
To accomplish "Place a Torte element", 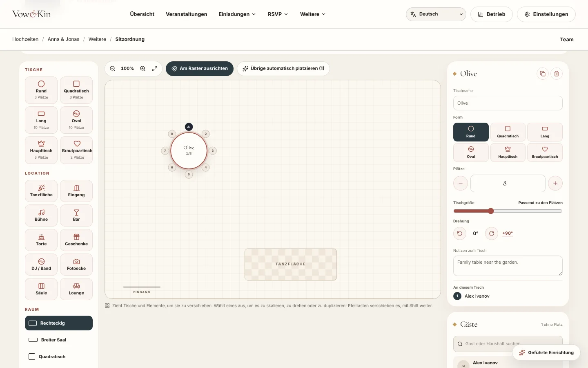I will 41,240.
